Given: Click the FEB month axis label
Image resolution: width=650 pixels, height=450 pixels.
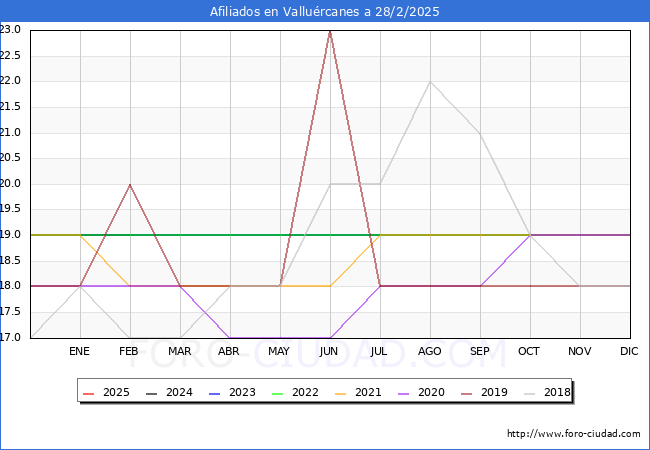Looking at the screenshot, I should (129, 351).
